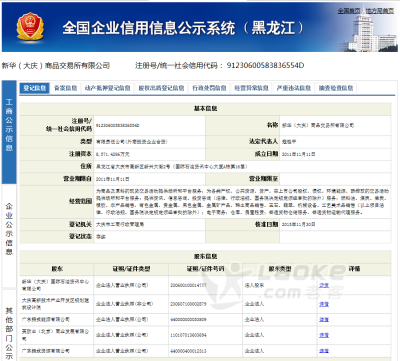Click the 证照/证件号码 column header

pos(205,269)
